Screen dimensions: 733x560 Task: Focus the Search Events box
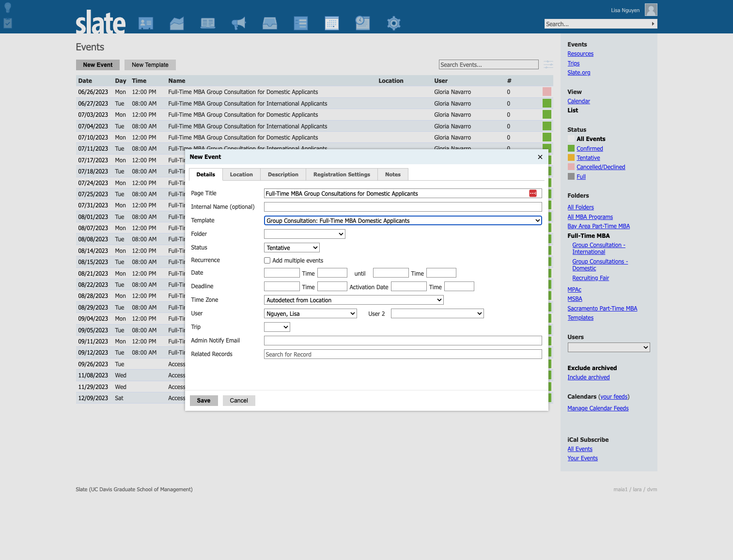[x=489, y=64]
